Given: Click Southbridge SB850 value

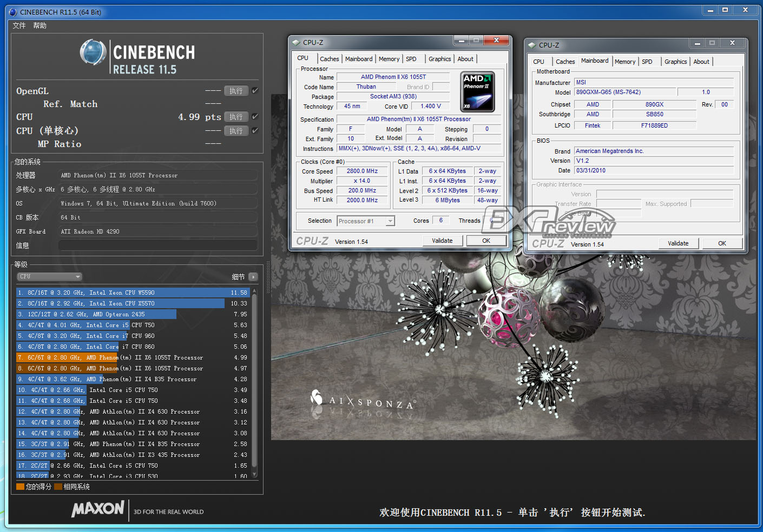Looking at the screenshot, I should [x=654, y=114].
